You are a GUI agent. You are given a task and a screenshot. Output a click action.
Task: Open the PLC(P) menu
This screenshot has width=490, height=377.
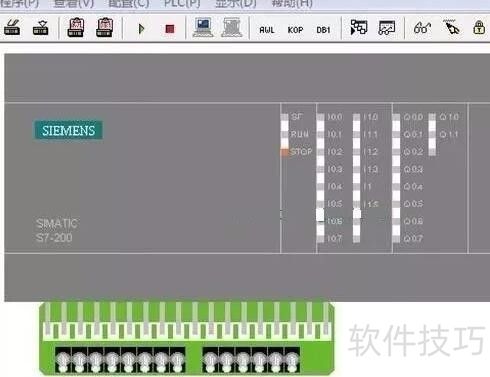182,4
